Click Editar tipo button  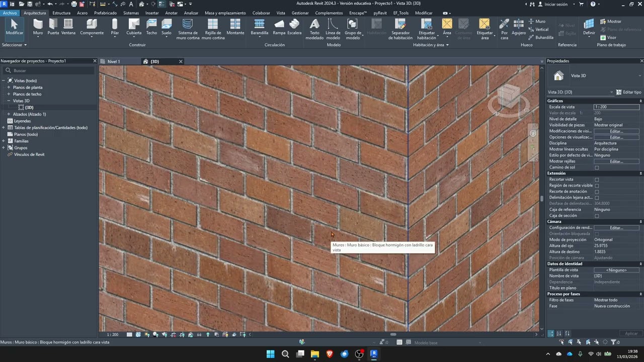pyautogui.click(x=629, y=92)
